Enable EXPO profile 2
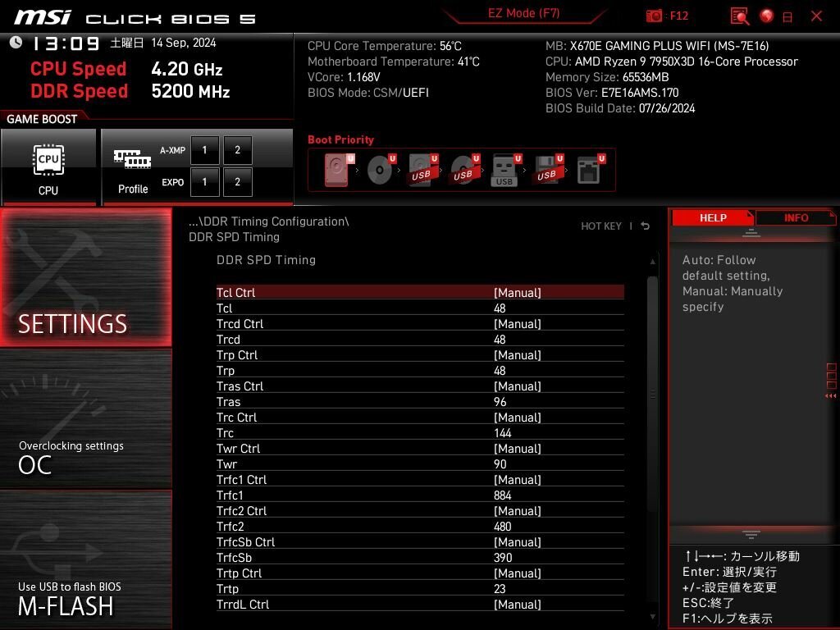840x630 pixels. (237, 182)
